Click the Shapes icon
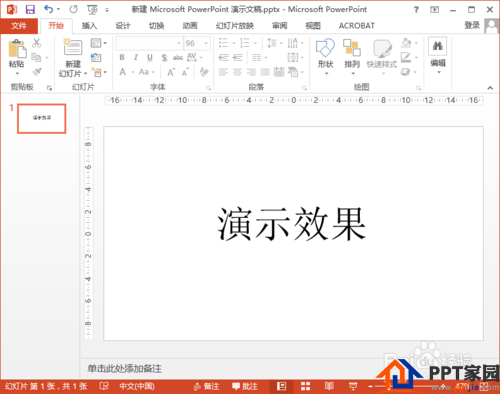The width and height of the screenshot is (500, 394). pos(325,48)
